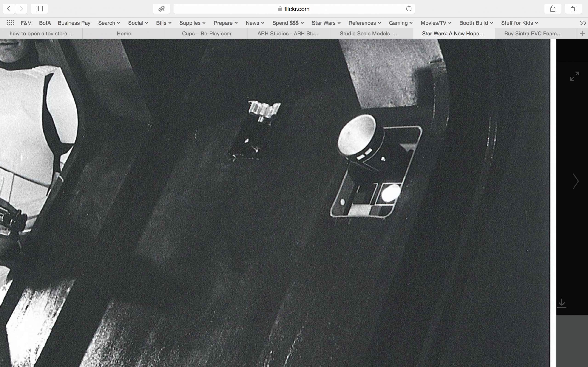Screen dimensions: 588x367
Task: Expand the Social bookmarks folder
Action: coord(138,23)
